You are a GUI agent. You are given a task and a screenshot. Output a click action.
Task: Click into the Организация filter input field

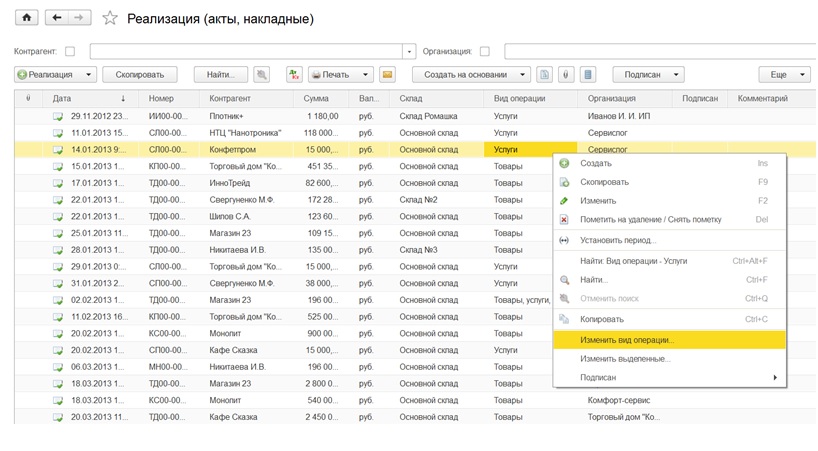(660, 51)
